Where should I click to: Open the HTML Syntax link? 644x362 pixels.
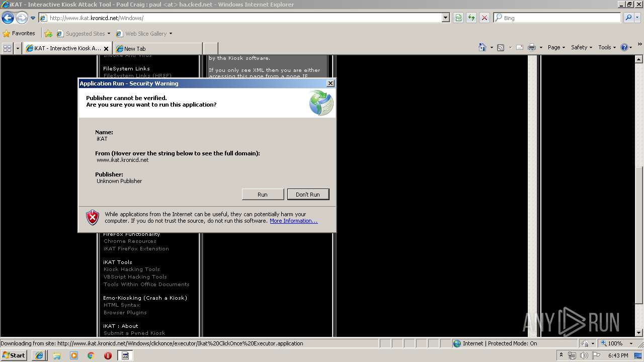coord(122,305)
